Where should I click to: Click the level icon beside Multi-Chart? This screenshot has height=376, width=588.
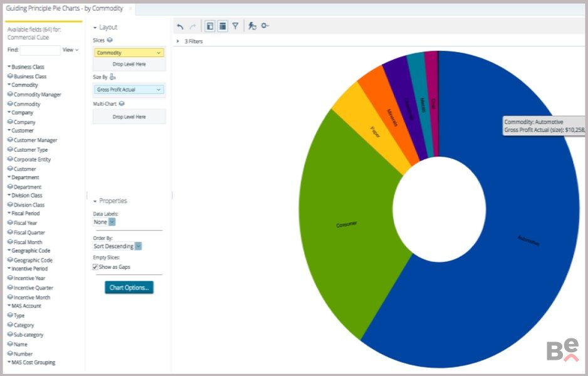122,103
